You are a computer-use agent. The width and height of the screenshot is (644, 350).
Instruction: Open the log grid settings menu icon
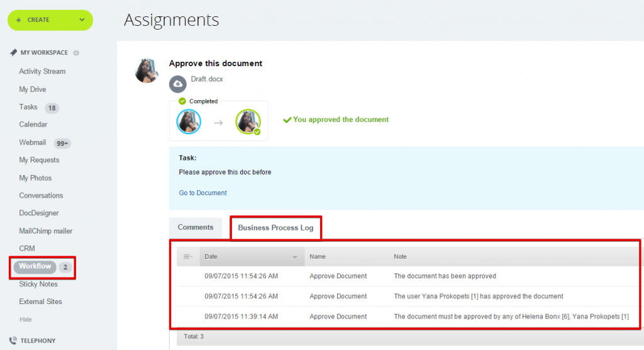[x=187, y=257]
